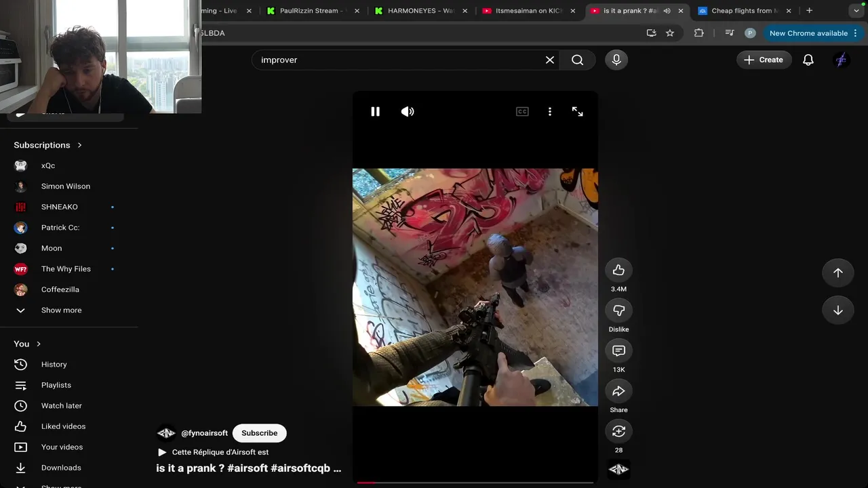Open the Chrome profile avatar
This screenshot has height=488, width=868.
pos(750,33)
